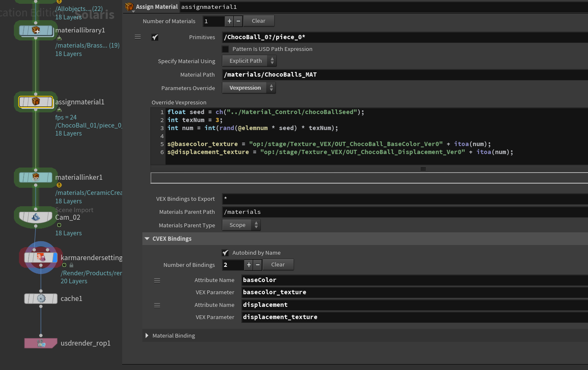Toggle the Primitives material enable checkbox
The image size is (588, 370).
(155, 37)
